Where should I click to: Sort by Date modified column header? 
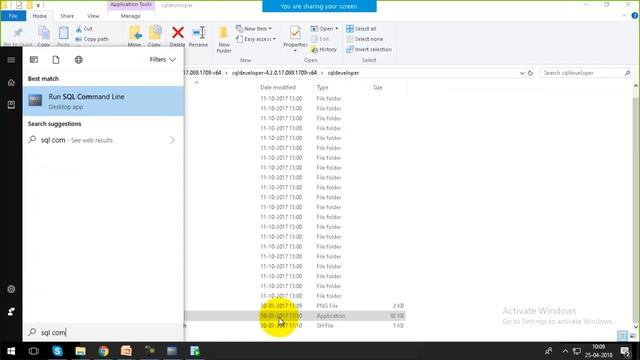coord(278,87)
